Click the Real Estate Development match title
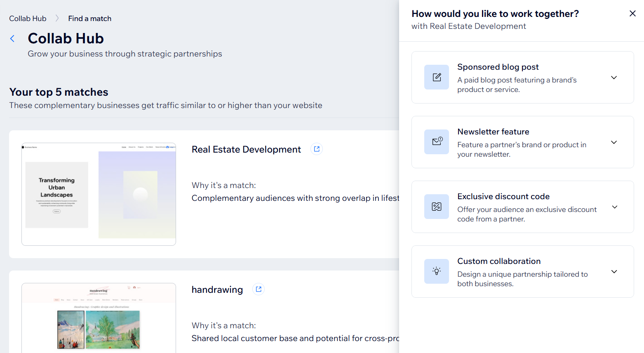644x353 pixels. (x=246, y=149)
